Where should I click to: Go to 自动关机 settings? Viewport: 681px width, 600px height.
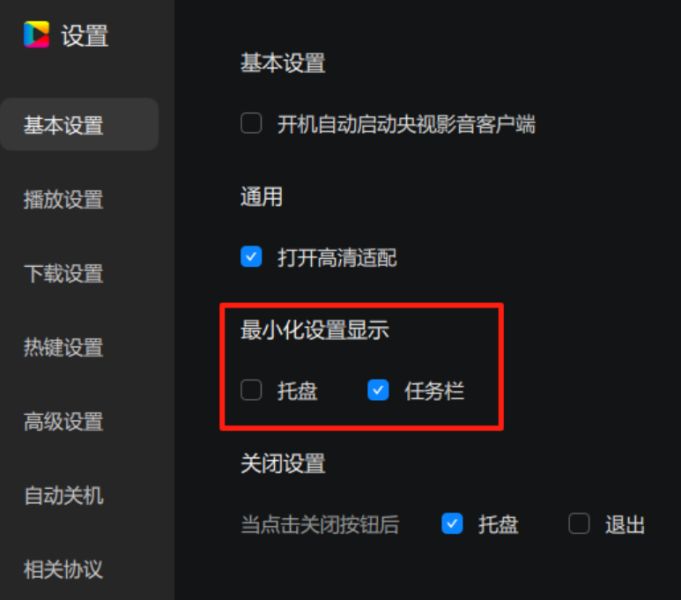(63, 496)
